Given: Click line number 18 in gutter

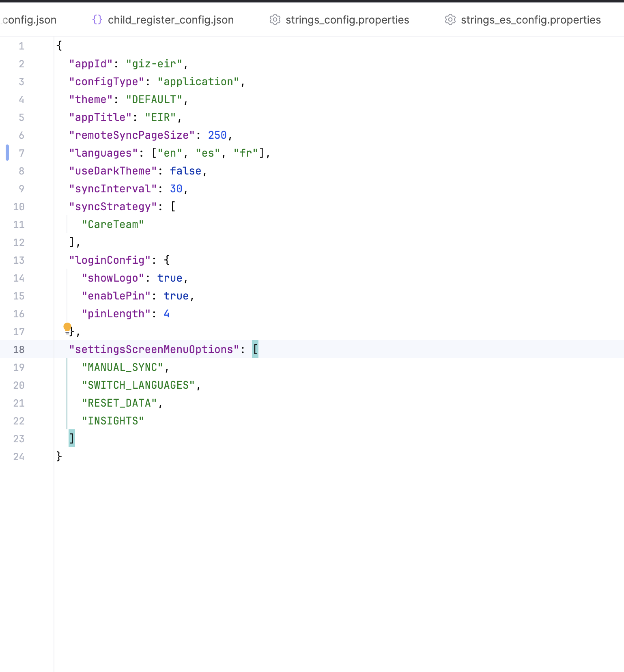Looking at the screenshot, I should pos(19,349).
